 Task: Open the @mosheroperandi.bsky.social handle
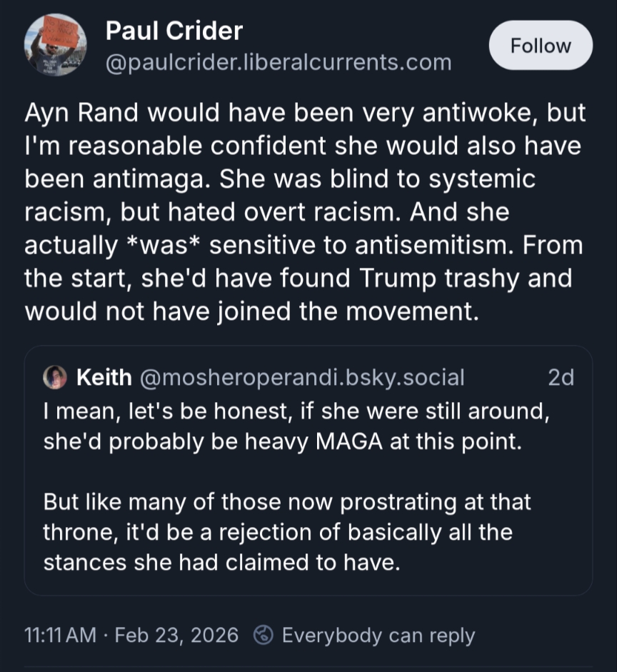pos(301,378)
